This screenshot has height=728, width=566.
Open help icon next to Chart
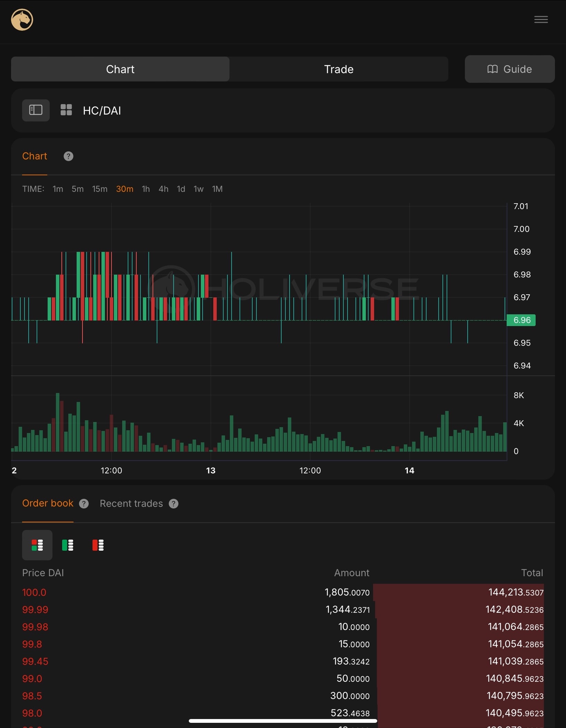68,156
